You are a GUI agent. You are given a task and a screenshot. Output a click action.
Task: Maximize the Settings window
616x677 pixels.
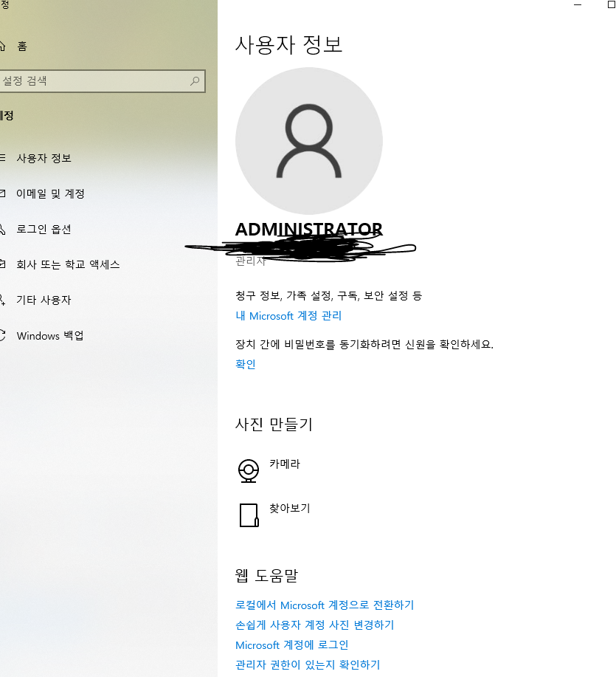tap(612, 4)
